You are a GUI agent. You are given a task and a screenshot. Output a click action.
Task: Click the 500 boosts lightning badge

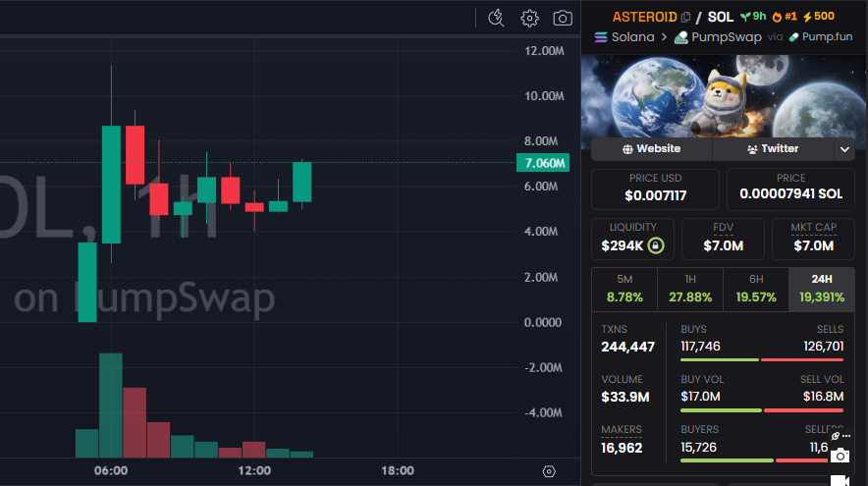click(819, 17)
